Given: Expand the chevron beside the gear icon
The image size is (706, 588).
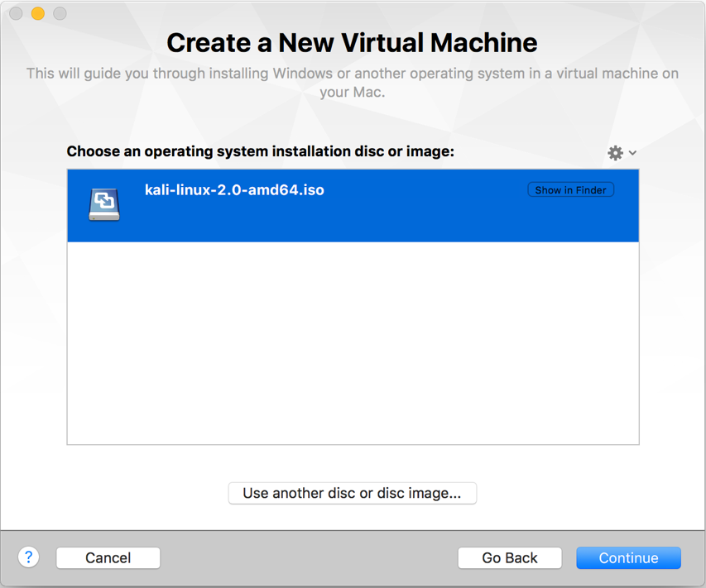Looking at the screenshot, I should pos(632,153).
